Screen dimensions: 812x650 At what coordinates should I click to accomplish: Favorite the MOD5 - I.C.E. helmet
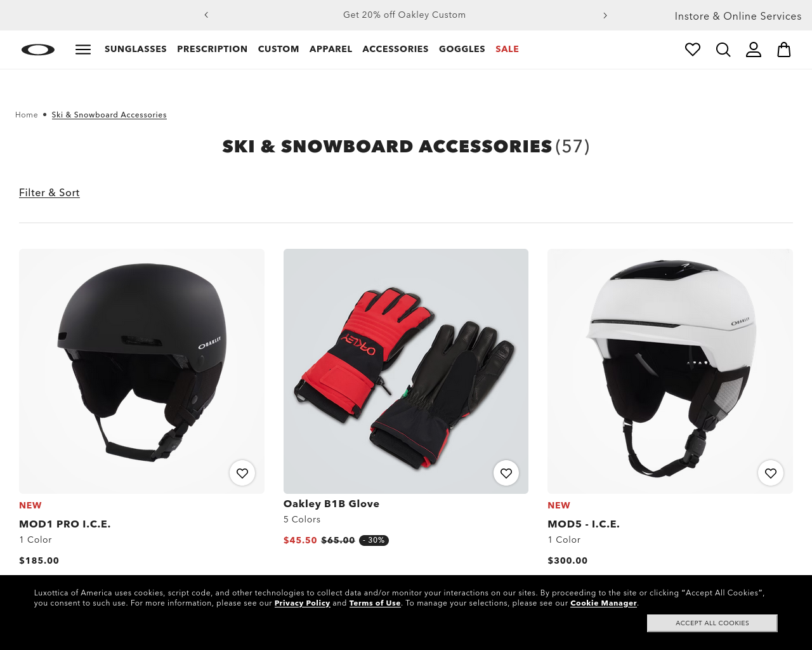point(771,473)
